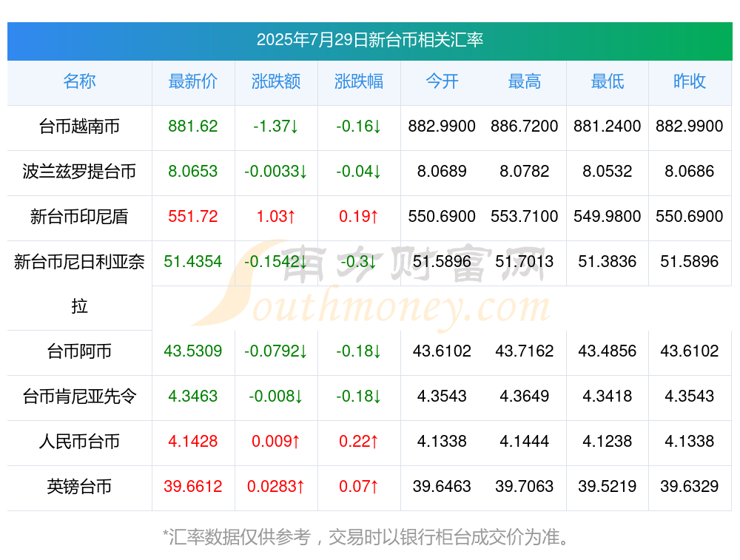740x560 pixels.
Task: Click high value 39.7063
Action: 525,487
